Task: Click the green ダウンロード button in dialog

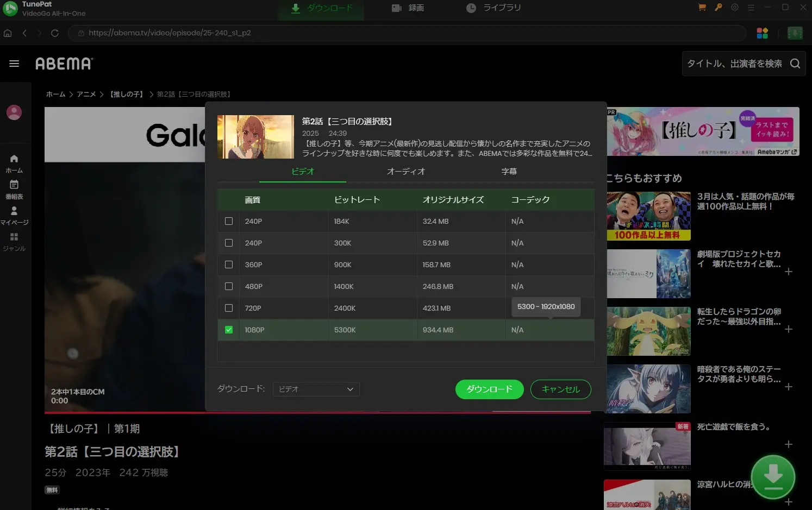Action: (x=489, y=389)
